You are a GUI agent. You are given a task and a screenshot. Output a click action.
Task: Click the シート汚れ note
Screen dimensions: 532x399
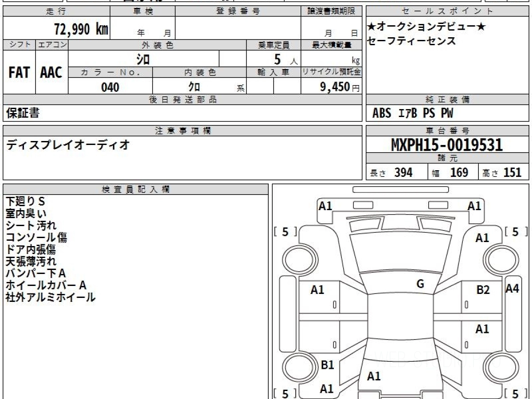click(x=31, y=225)
